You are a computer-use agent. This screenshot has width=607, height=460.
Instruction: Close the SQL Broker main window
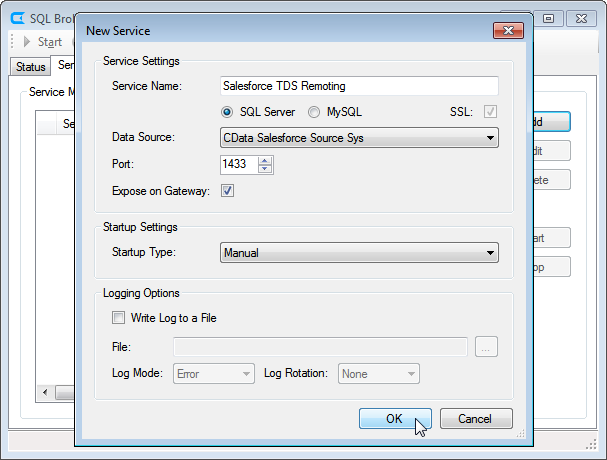click(x=581, y=18)
